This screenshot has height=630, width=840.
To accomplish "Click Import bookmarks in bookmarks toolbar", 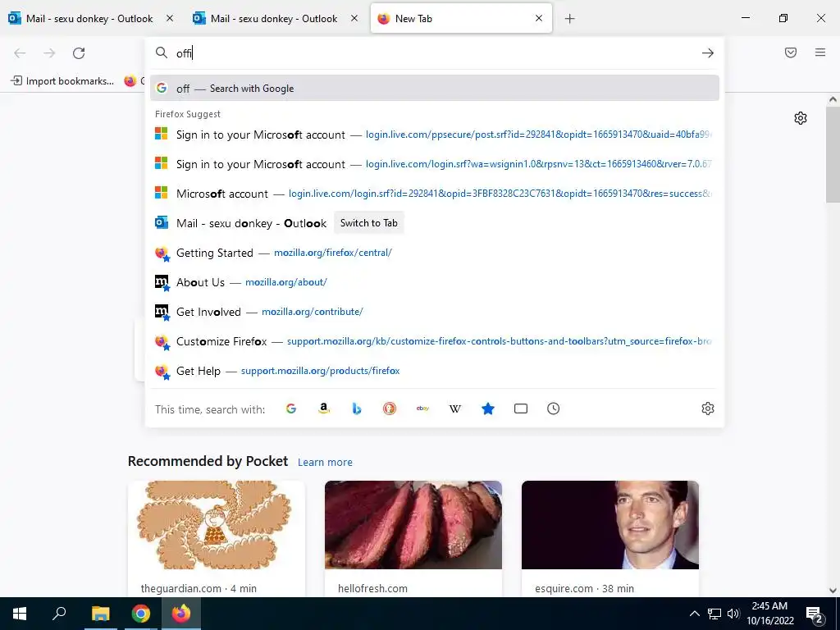I will point(62,81).
